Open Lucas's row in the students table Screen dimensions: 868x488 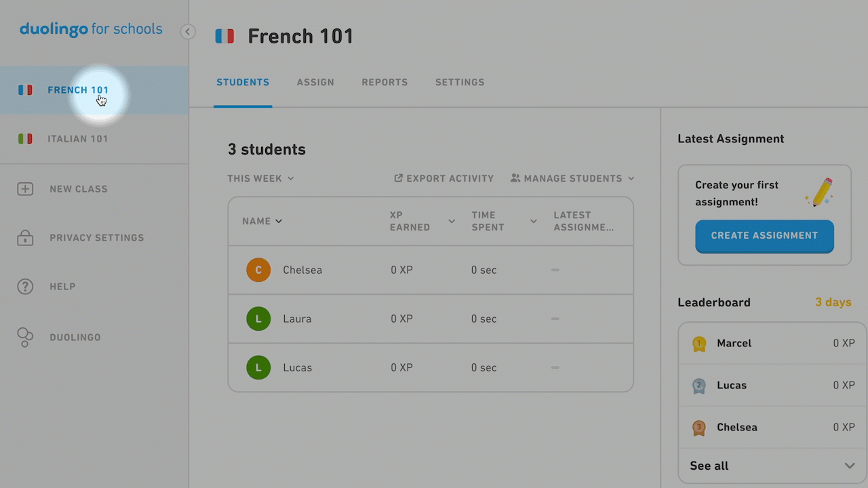(431, 367)
